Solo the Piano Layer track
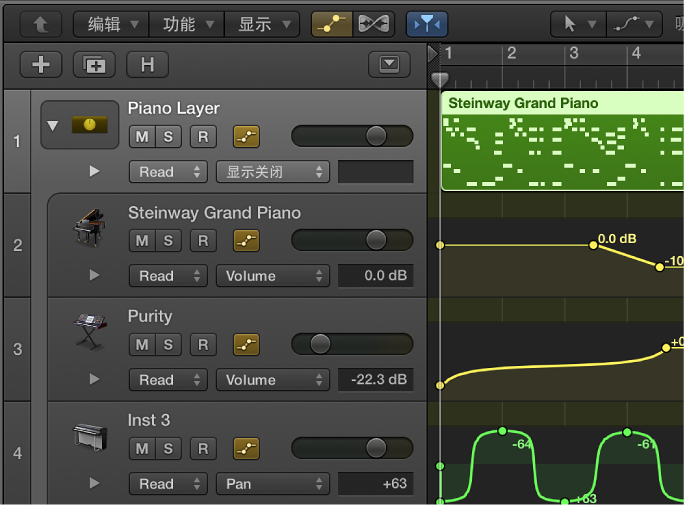Image resolution: width=684 pixels, height=506 pixels. 168,137
